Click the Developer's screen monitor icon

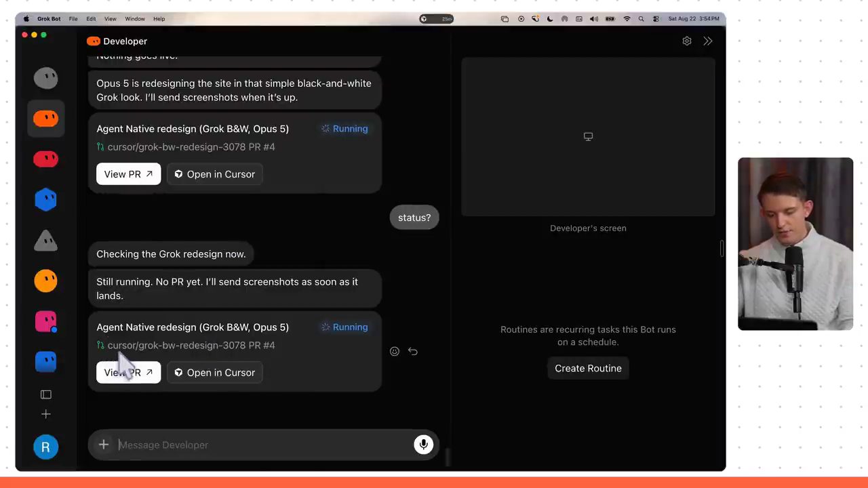pos(588,137)
